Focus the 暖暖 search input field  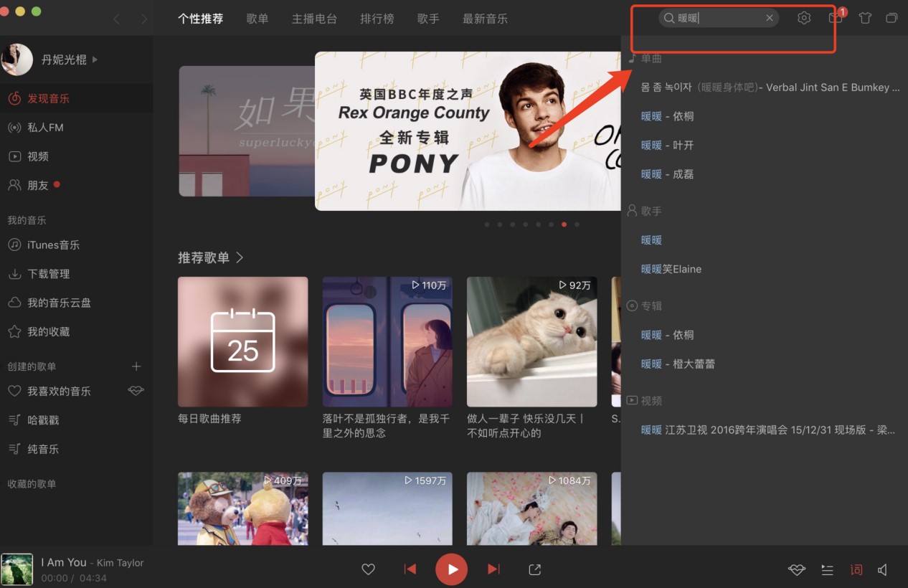point(719,18)
